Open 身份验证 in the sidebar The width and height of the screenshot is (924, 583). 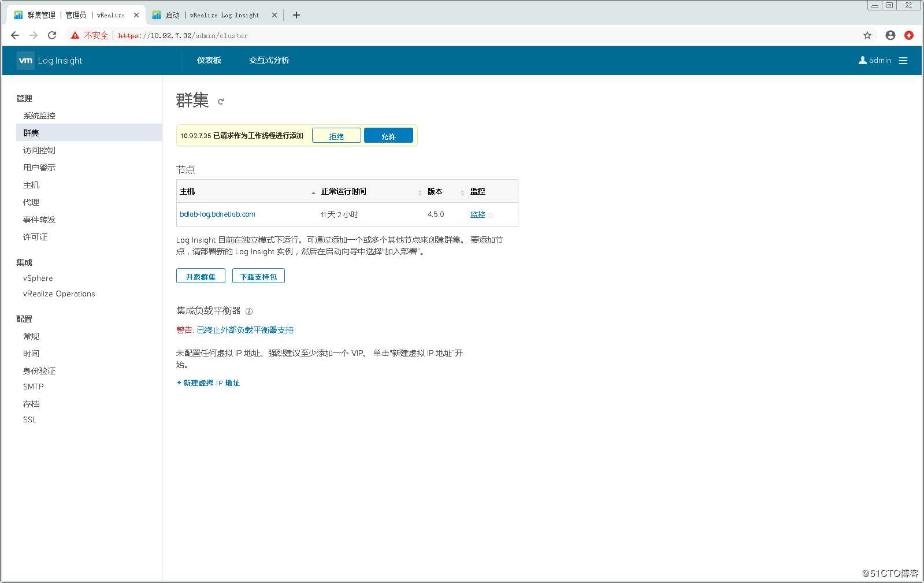coord(39,371)
